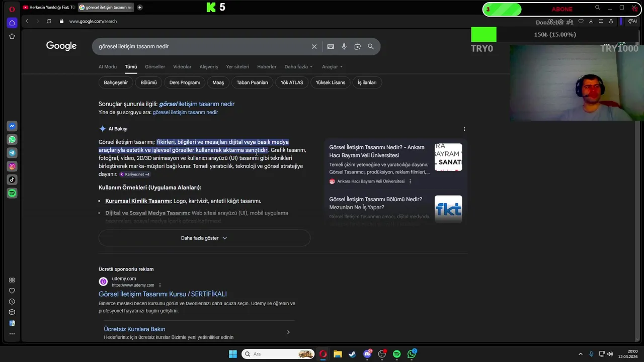644x362 pixels.
Task: Show hidden system tray icons
Action: click(x=580, y=354)
